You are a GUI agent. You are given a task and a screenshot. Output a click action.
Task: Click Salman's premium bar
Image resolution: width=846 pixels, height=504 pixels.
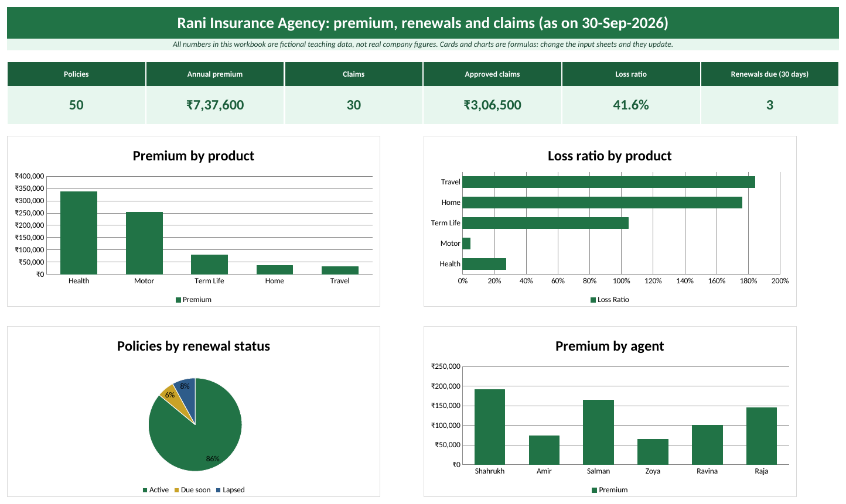click(598, 432)
